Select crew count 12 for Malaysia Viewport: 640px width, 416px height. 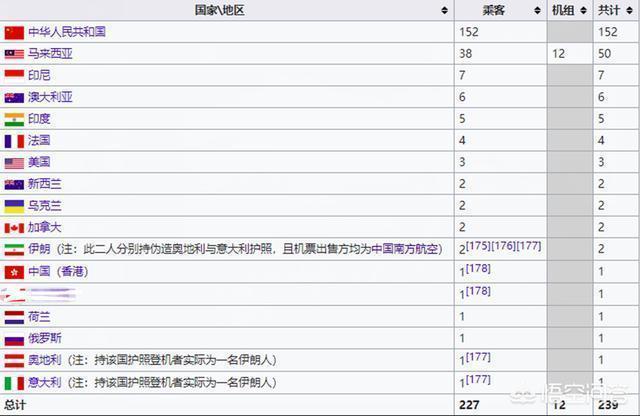559,53
